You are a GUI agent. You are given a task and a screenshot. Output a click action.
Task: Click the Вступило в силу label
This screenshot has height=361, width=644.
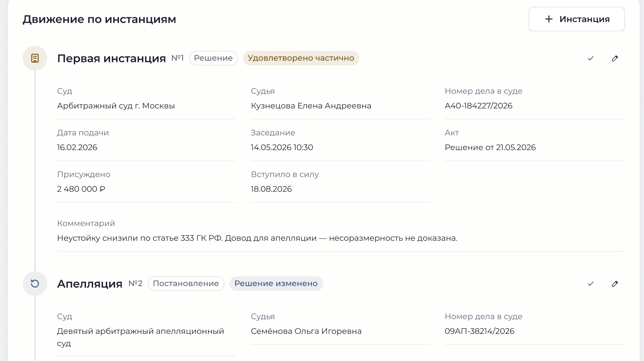[x=285, y=175]
